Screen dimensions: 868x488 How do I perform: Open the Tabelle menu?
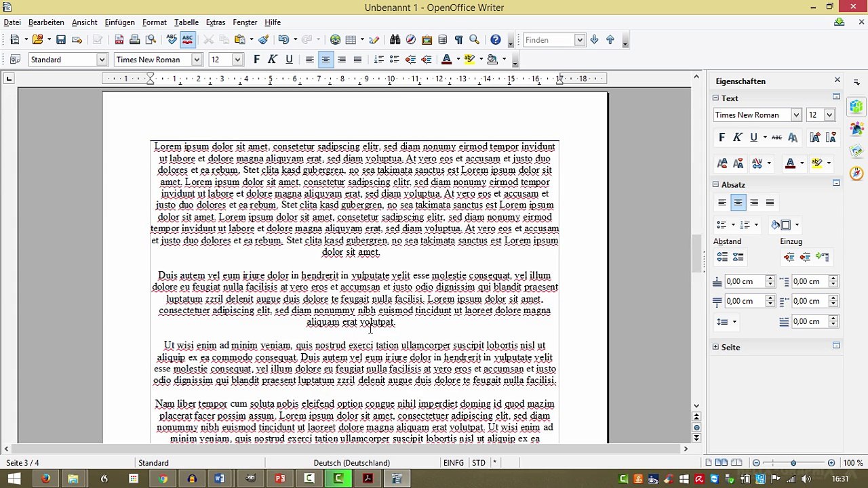point(186,22)
